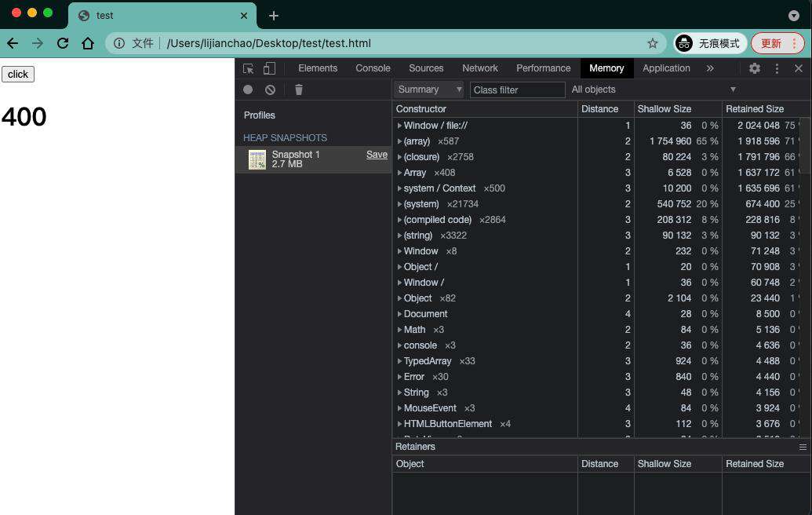
Task: Expand the system / Context ×500 row
Action: tap(399, 188)
